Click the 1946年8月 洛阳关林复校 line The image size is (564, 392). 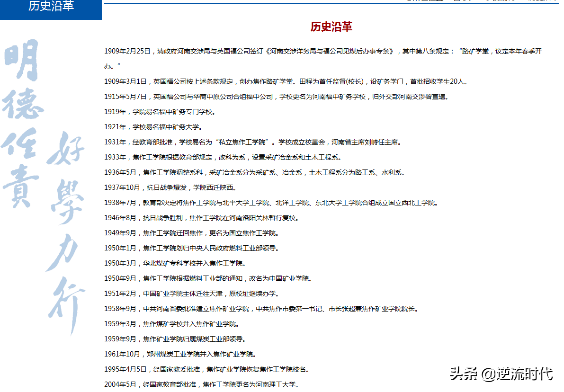202,218
